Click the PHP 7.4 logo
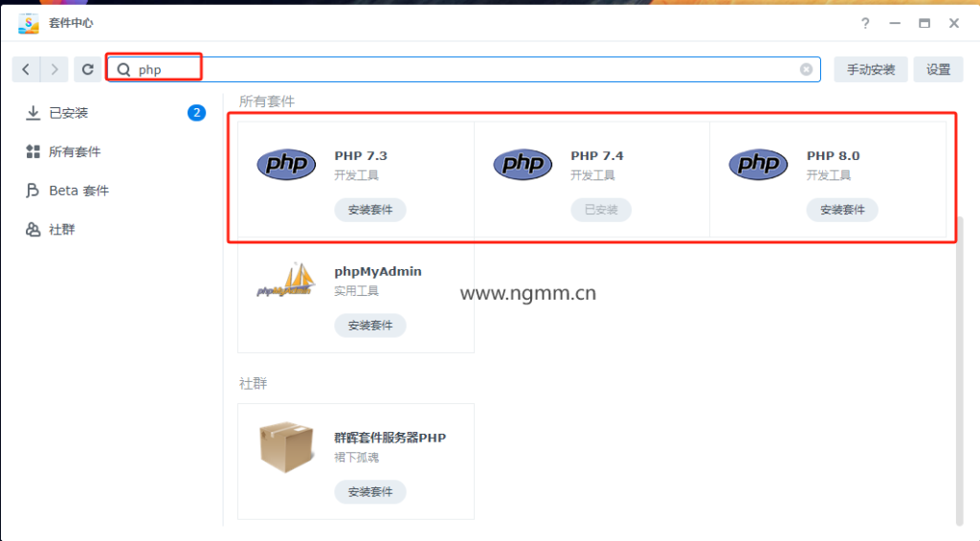 [x=523, y=165]
